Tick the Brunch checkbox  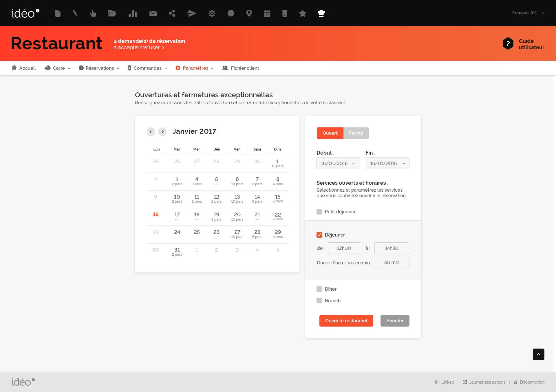point(319,301)
